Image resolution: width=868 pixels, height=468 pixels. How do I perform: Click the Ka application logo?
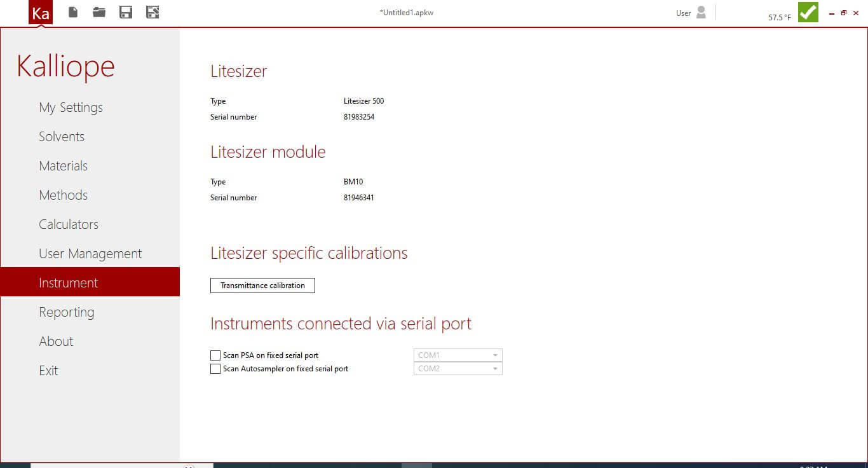pos(41,12)
